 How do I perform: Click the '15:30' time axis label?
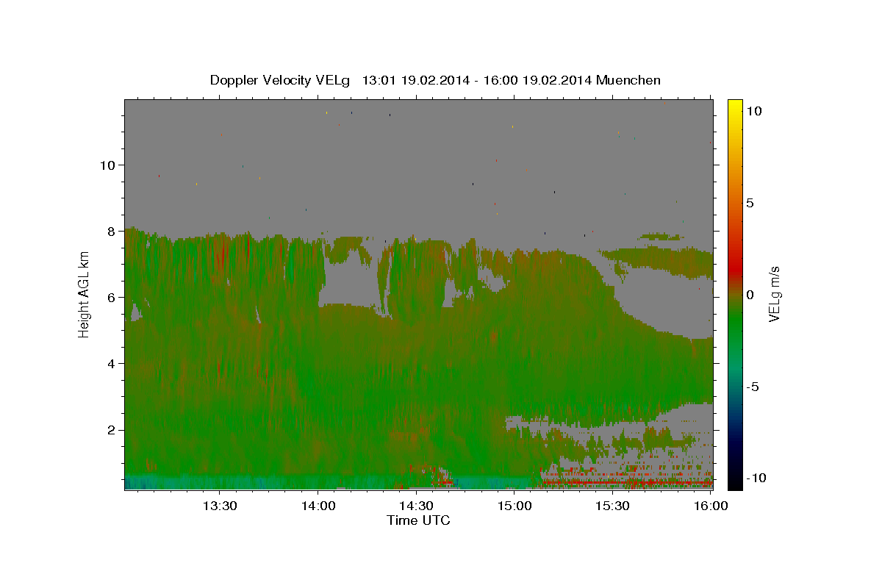tap(612, 506)
